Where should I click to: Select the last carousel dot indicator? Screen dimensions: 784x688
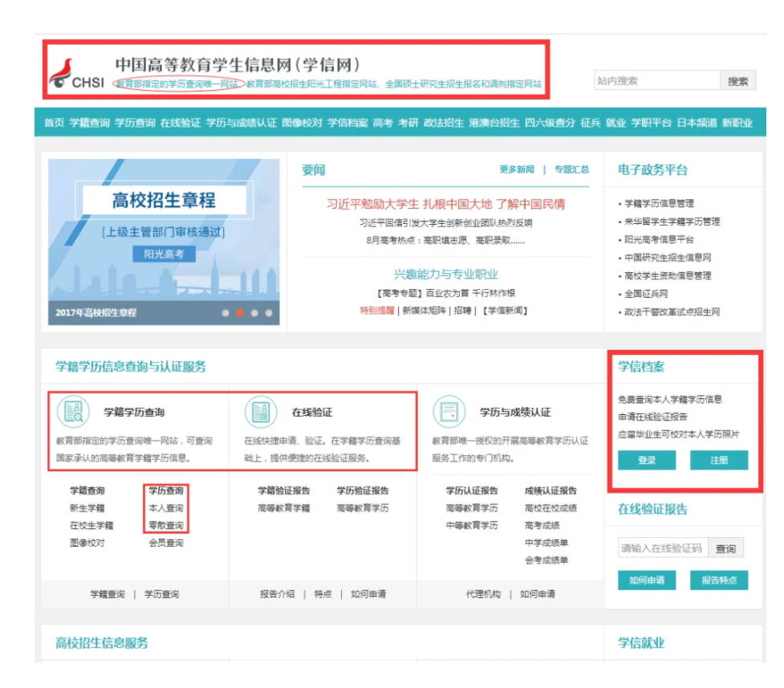click(x=269, y=313)
